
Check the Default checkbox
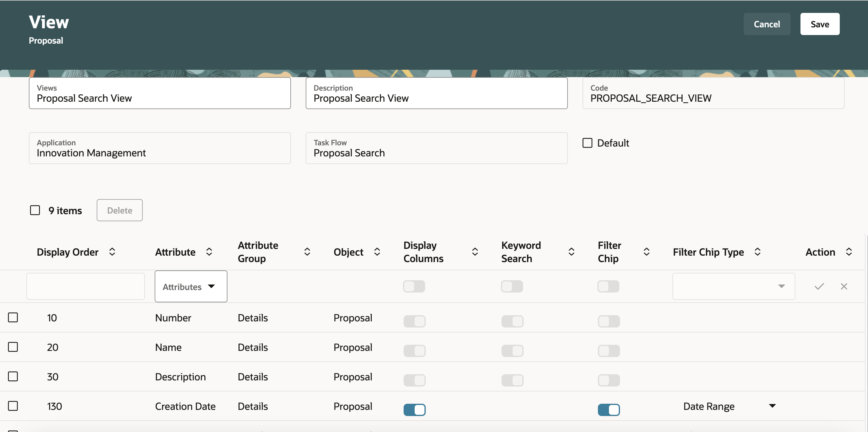click(587, 143)
